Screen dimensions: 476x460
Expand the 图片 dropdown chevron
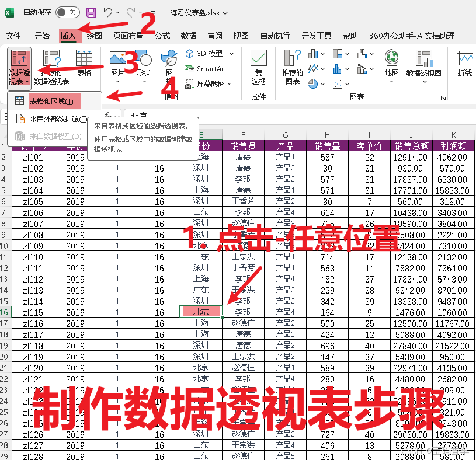[x=117, y=82]
